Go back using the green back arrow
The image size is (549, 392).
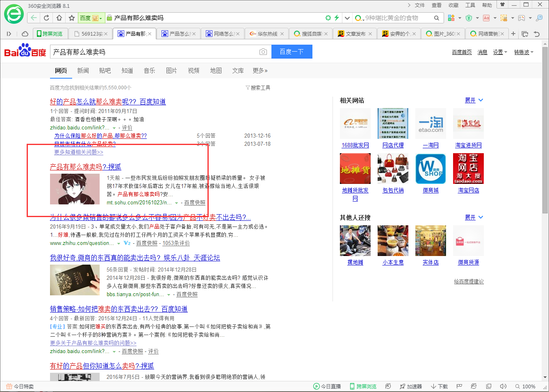[x=34, y=18]
